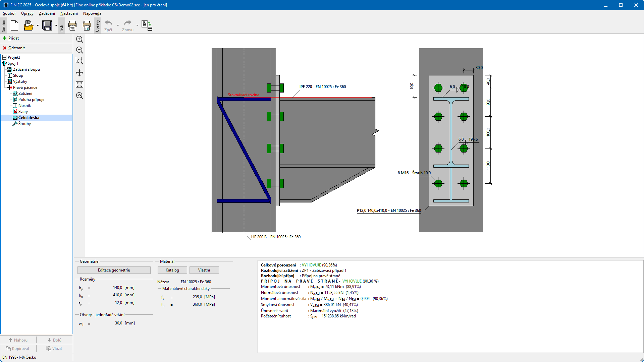Click the previous zoom view icon

tap(79, 96)
